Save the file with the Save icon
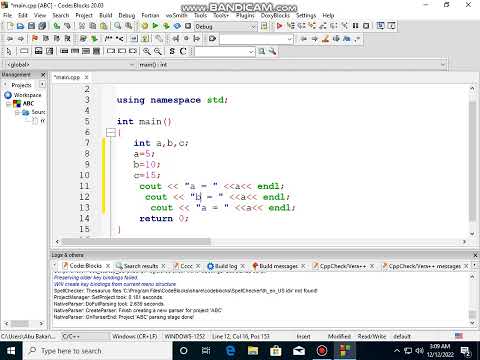Screen dimensions: 480x360 click(31, 26)
